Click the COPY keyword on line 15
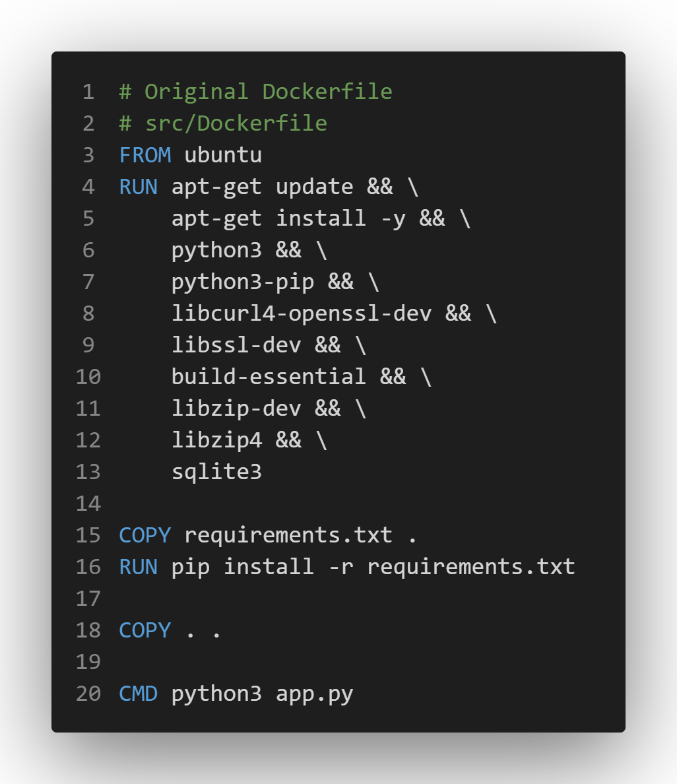The height and width of the screenshot is (784, 677). pyautogui.click(x=145, y=535)
